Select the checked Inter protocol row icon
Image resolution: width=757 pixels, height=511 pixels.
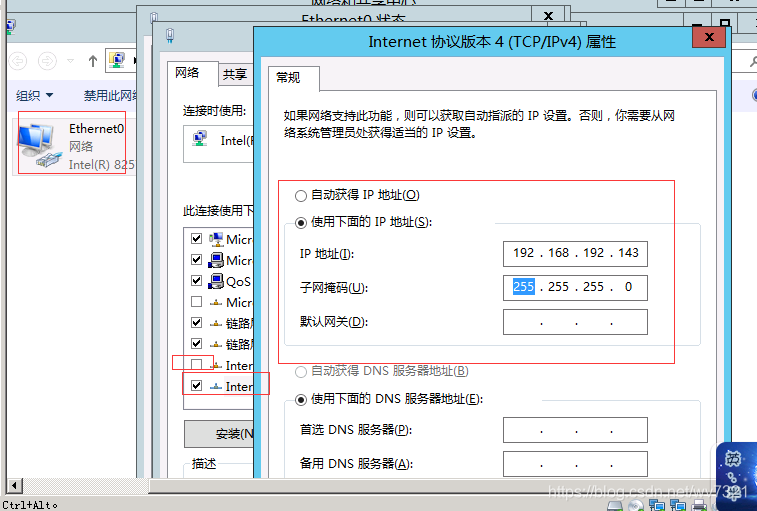216,386
